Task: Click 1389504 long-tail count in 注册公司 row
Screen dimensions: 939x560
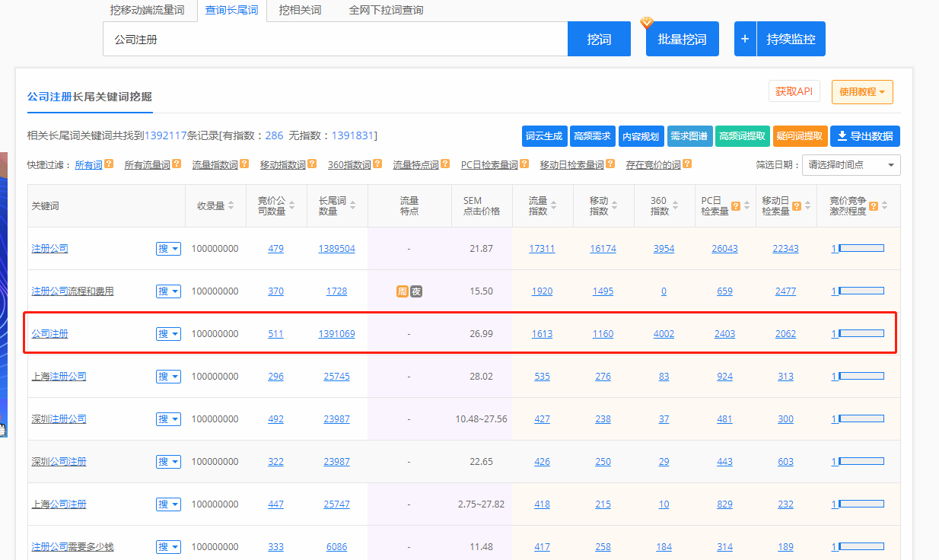Action: pyautogui.click(x=336, y=249)
